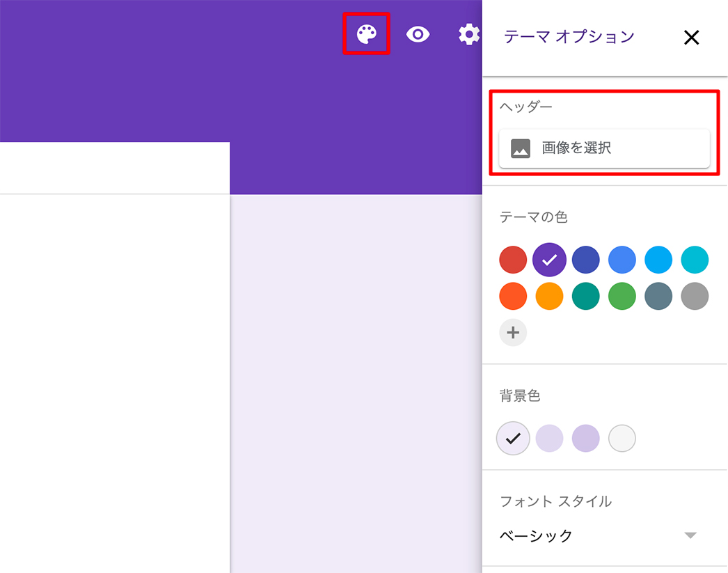Click the preview eye icon
This screenshot has width=728, height=573.
[418, 34]
